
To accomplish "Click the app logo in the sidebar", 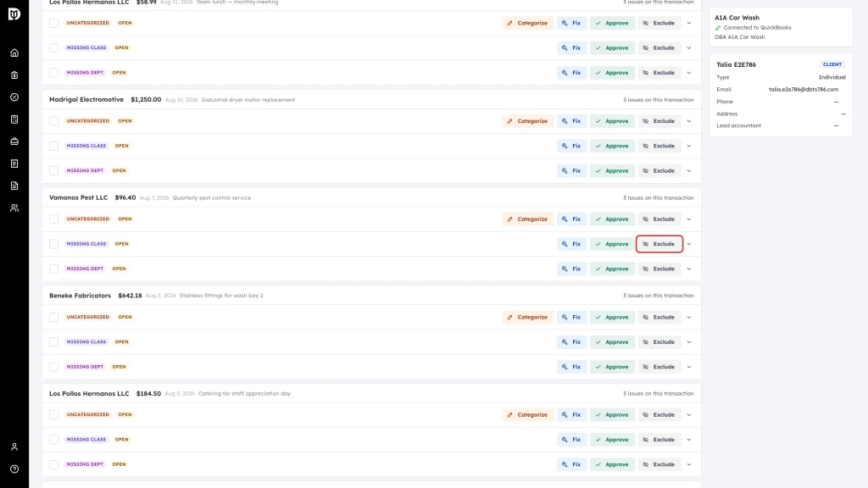I will click(x=14, y=14).
